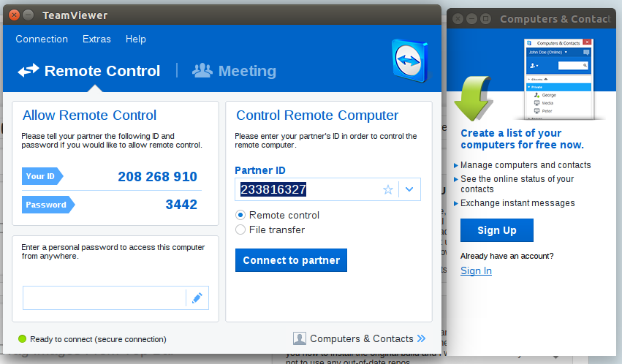Open the Extras menu

[96, 39]
